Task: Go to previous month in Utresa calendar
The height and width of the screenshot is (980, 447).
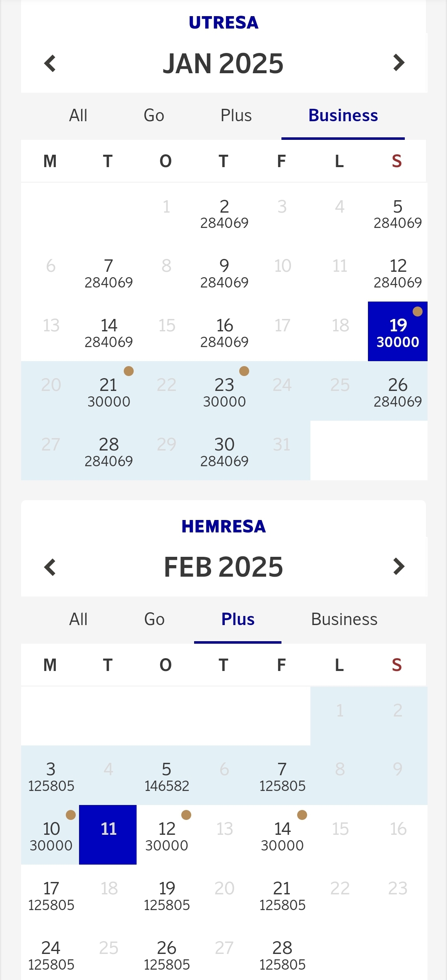Action: 50,63
